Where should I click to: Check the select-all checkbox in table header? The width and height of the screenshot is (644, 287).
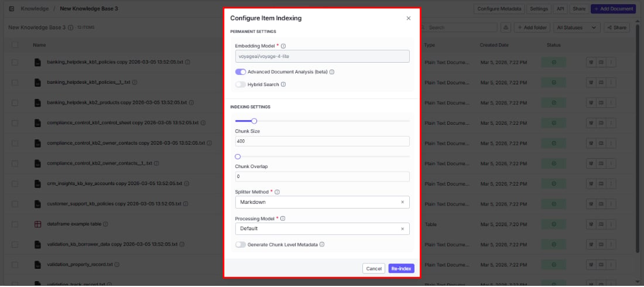pyautogui.click(x=15, y=45)
